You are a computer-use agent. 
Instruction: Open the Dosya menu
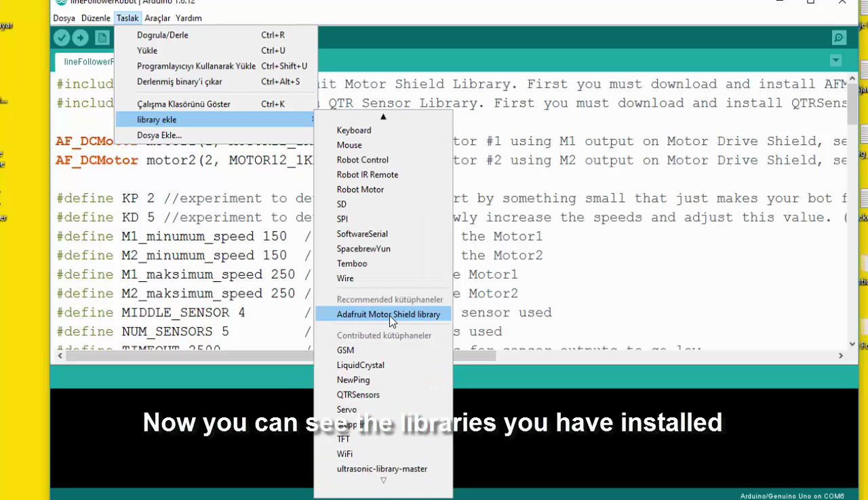click(64, 18)
